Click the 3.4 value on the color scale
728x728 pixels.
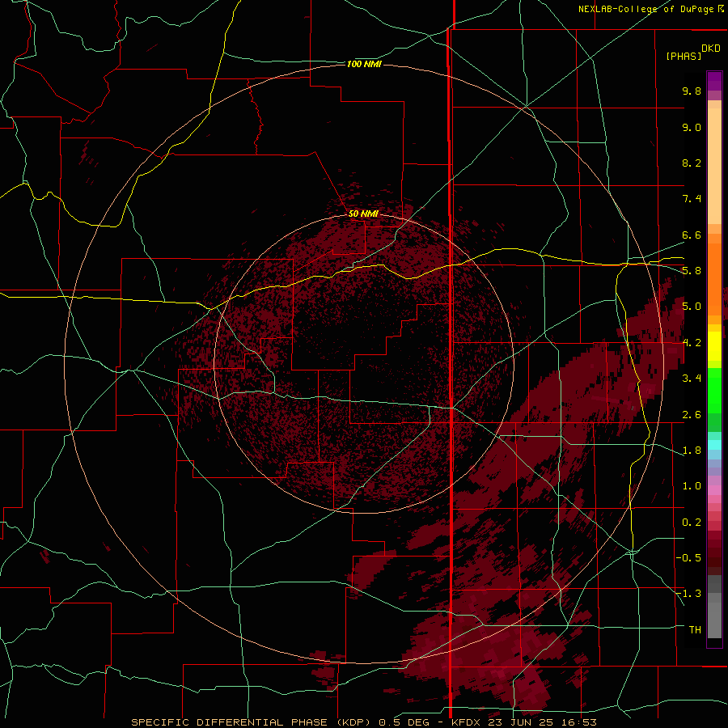pos(692,379)
